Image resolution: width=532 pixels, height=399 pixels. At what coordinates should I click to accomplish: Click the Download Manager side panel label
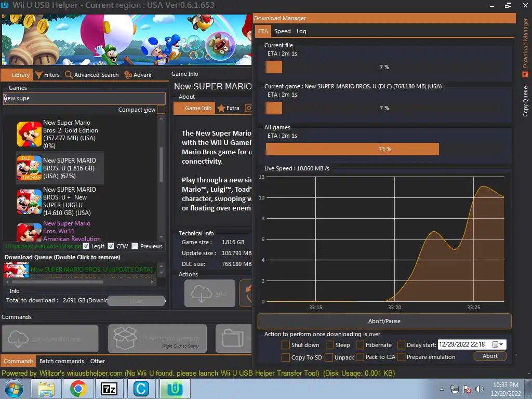pos(525,43)
